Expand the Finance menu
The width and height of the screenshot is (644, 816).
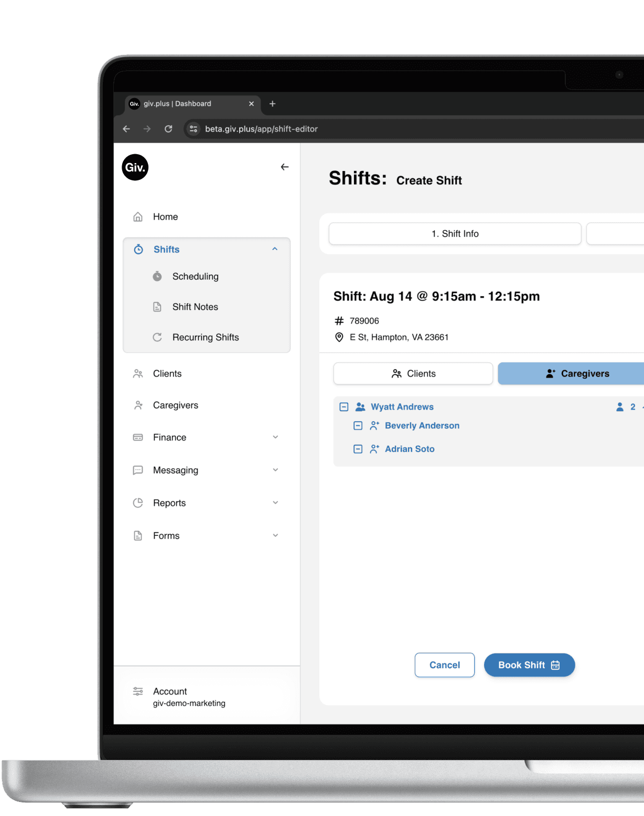coord(275,437)
